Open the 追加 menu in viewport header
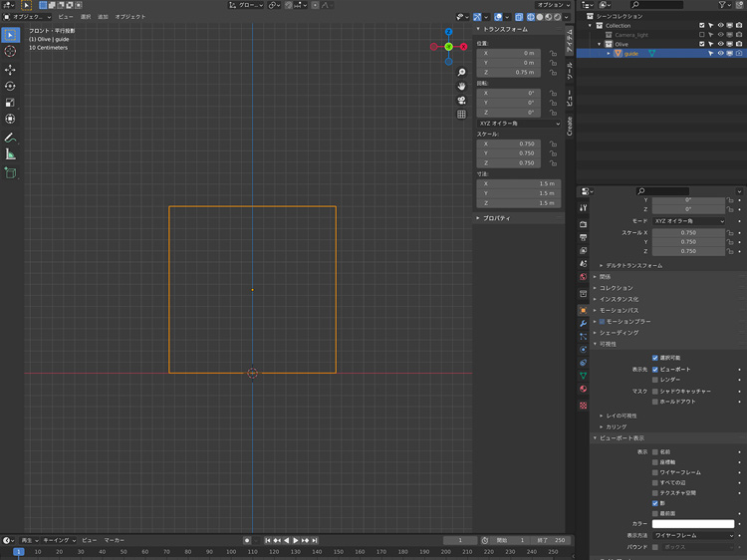Screen dimensions: 747x560 (103, 17)
